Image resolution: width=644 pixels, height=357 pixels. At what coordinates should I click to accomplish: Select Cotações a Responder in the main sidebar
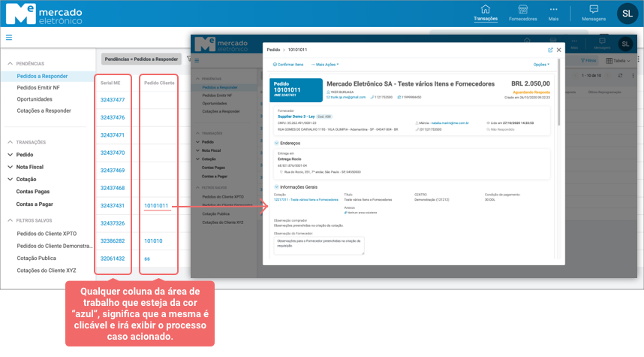(44, 110)
